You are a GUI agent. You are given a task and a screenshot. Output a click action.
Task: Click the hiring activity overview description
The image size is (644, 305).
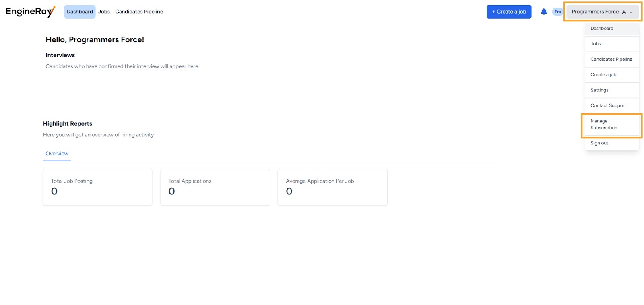pyautogui.click(x=98, y=135)
